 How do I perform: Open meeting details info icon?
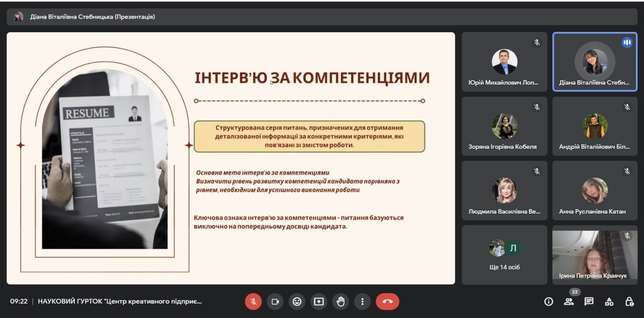click(x=548, y=301)
